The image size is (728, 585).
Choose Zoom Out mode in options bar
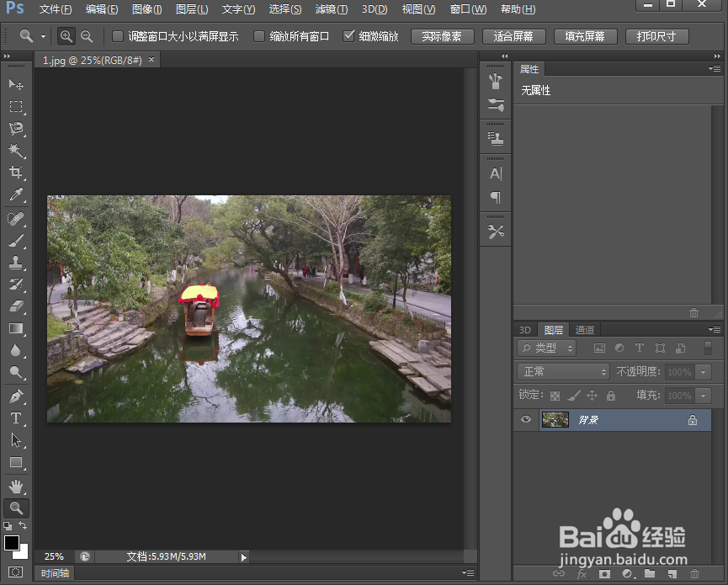pyautogui.click(x=87, y=36)
